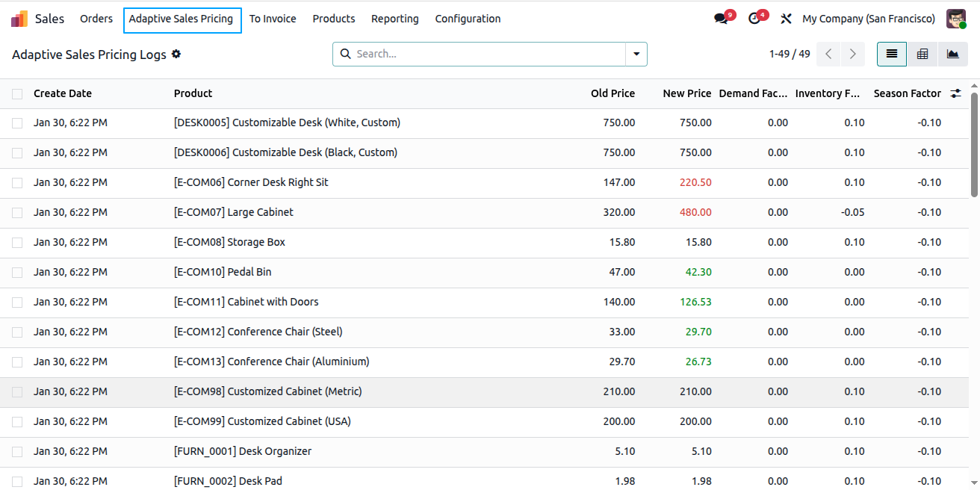The image size is (980, 490).
Task: Switch to list view
Action: pos(892,54)
